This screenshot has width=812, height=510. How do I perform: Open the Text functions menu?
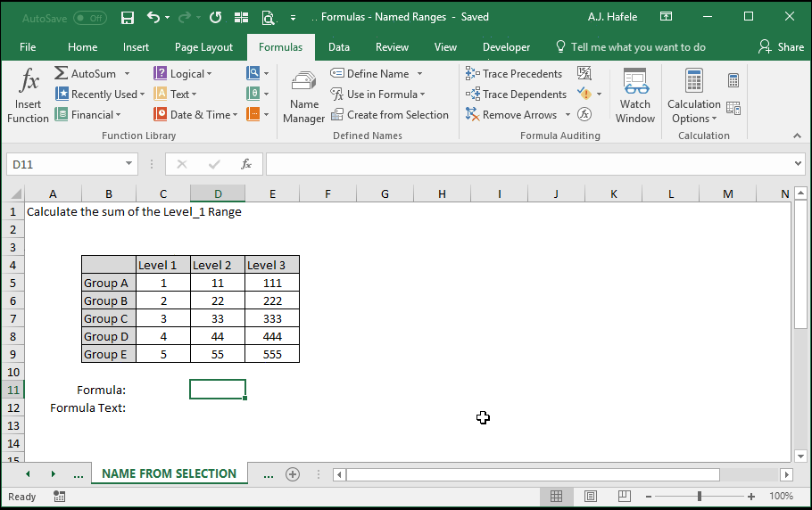(175, 95)
